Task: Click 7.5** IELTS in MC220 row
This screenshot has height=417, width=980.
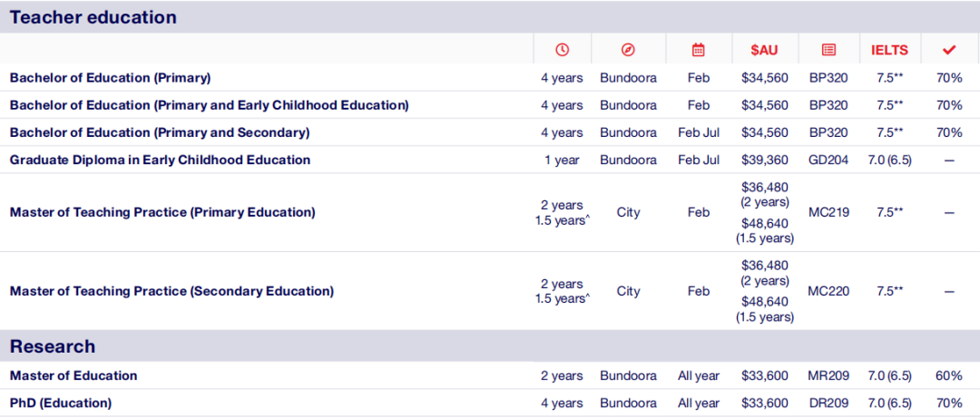Action: click(889, 291)
